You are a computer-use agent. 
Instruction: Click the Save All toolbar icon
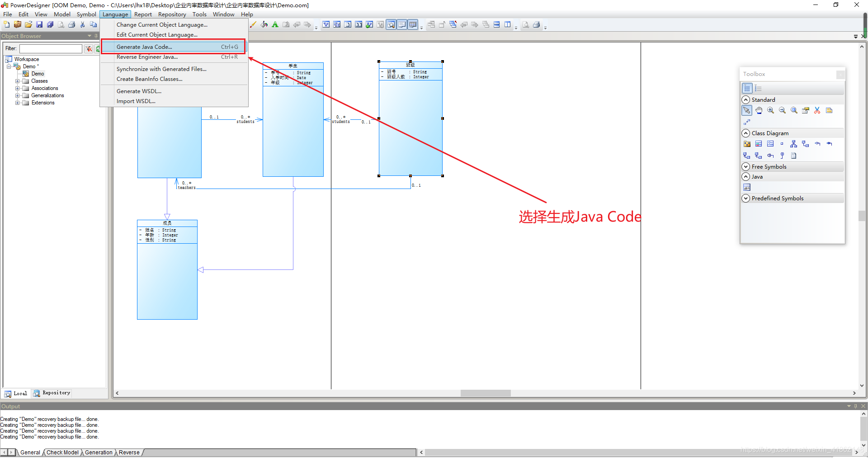point(50,24)
